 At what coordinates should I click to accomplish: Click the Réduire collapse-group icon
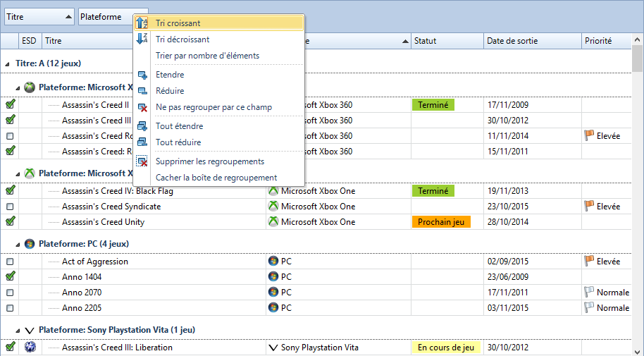click(142, 91)
